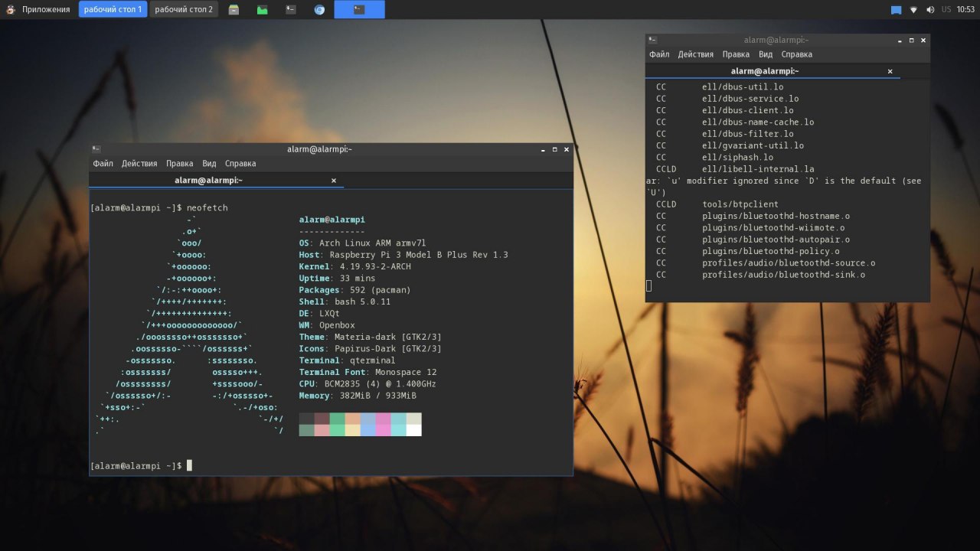
Task: Switch to рабочий стол 1
Action: (113, 9)
